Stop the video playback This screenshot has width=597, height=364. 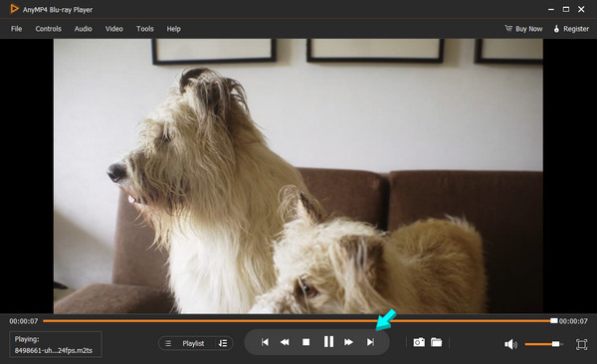tap(305, 342)
